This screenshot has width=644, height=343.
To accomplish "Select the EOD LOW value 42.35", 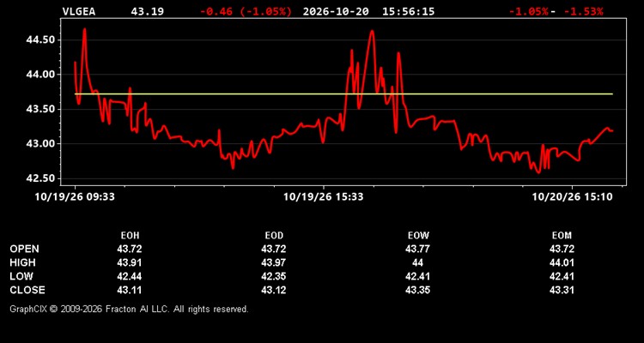I will point(274,276).
